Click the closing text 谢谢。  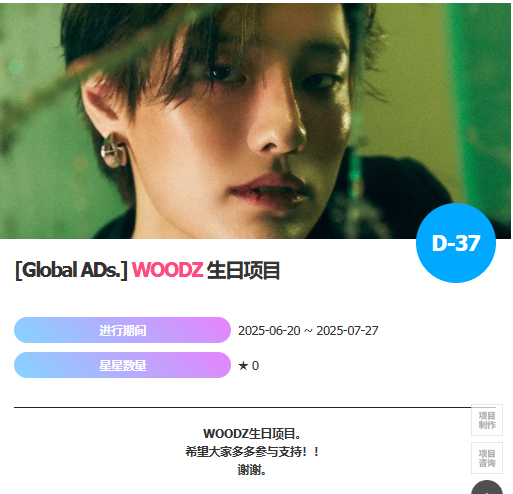click(x=252, y=470)
